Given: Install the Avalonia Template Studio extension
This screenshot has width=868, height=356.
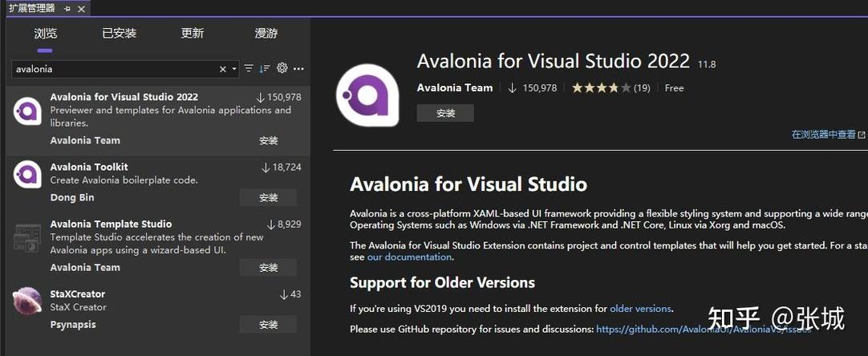Looking at the screenshot, I should click(269, 268).
